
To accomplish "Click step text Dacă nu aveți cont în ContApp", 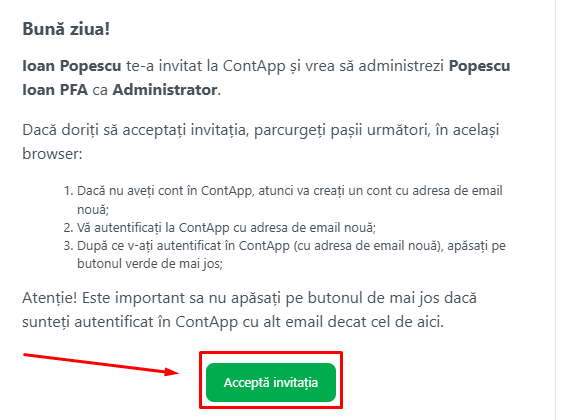I will [166, 191].
